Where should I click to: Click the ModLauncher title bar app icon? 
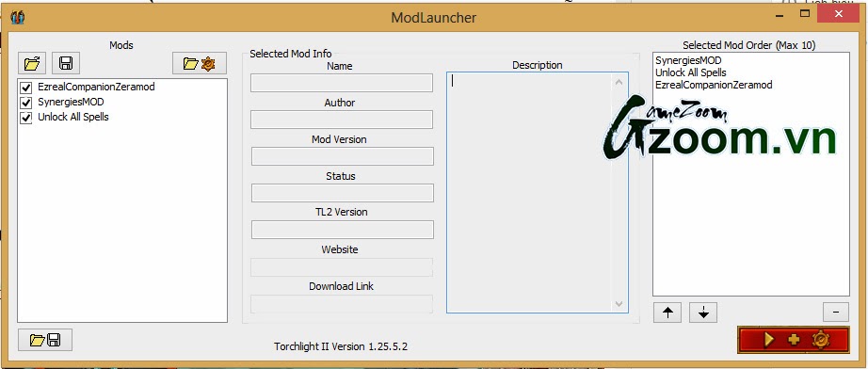(17, 17)
